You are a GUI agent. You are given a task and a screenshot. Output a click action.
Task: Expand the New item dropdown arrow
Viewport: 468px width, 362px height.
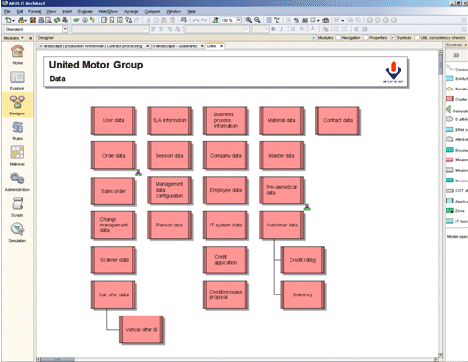point(14,21)
